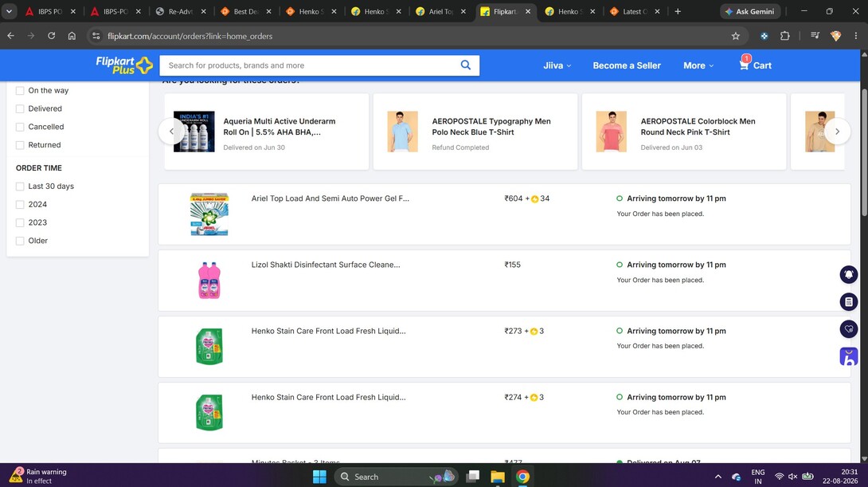Image resolution: width=868 pixels, height=487 pixels.
Task: Show previous suggested orders with left arrow
Action: pos(171,132)
